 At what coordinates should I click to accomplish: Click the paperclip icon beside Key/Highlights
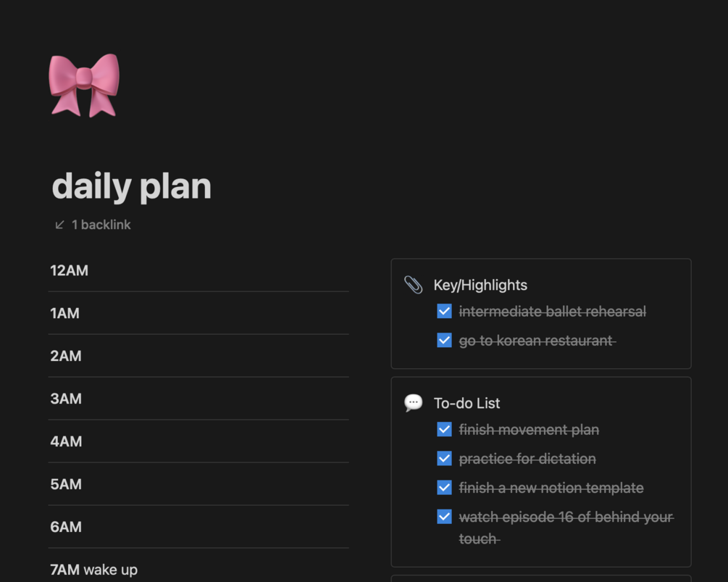(414, 285)
